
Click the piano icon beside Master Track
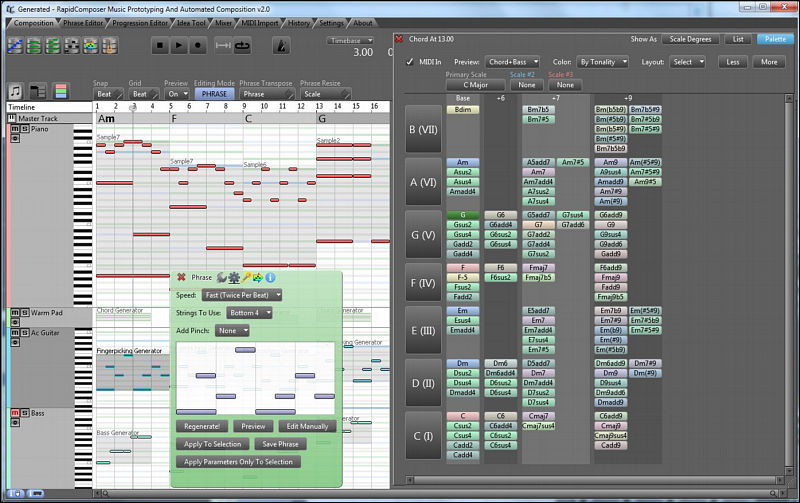pos(11,118)
